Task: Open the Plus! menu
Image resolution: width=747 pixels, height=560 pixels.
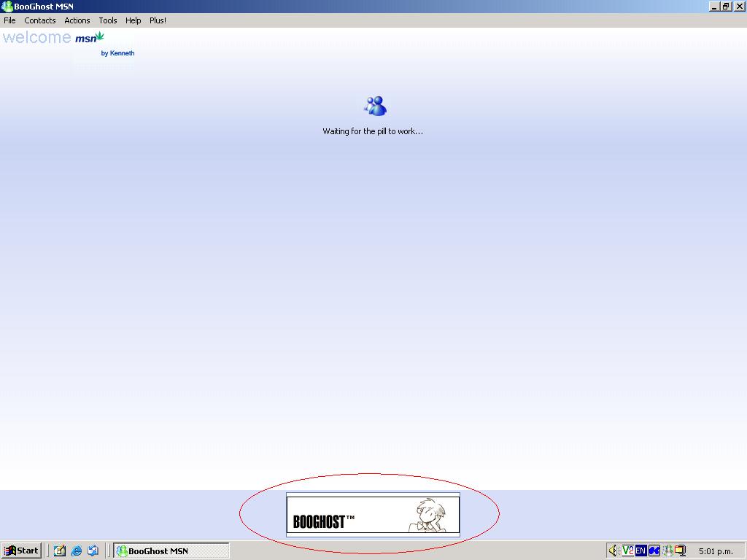Action: click(158, 20)
